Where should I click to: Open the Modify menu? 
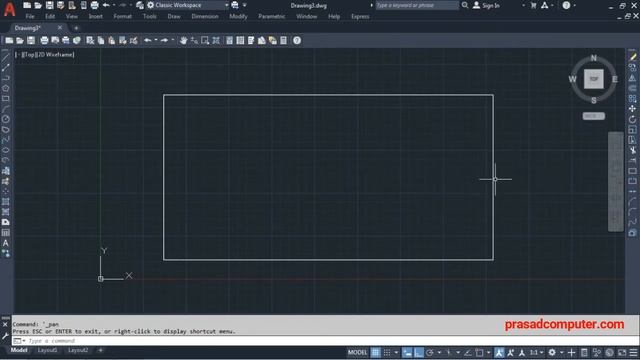point(238,17)
